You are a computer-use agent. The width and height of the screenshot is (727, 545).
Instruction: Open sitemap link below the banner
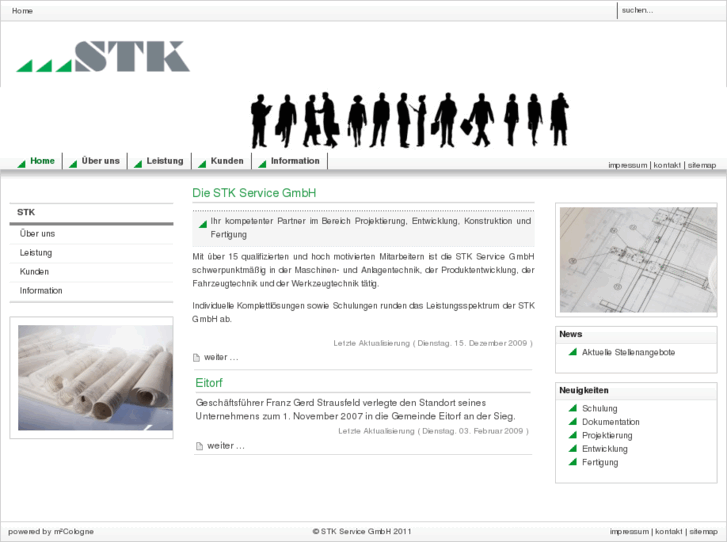click(701, 165)
